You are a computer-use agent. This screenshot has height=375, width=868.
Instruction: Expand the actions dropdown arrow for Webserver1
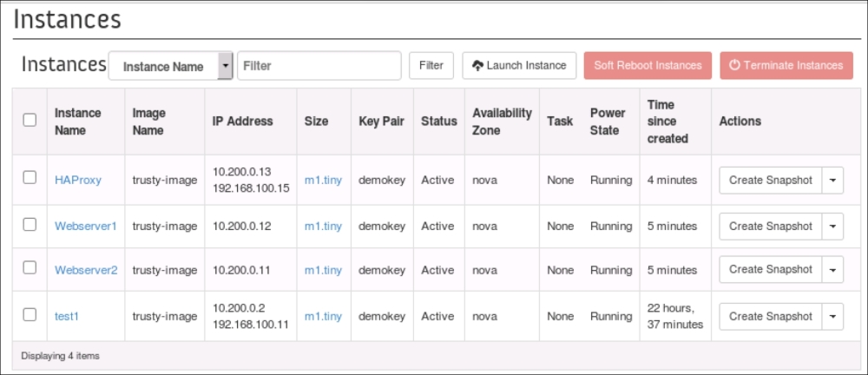coord(832,226)
